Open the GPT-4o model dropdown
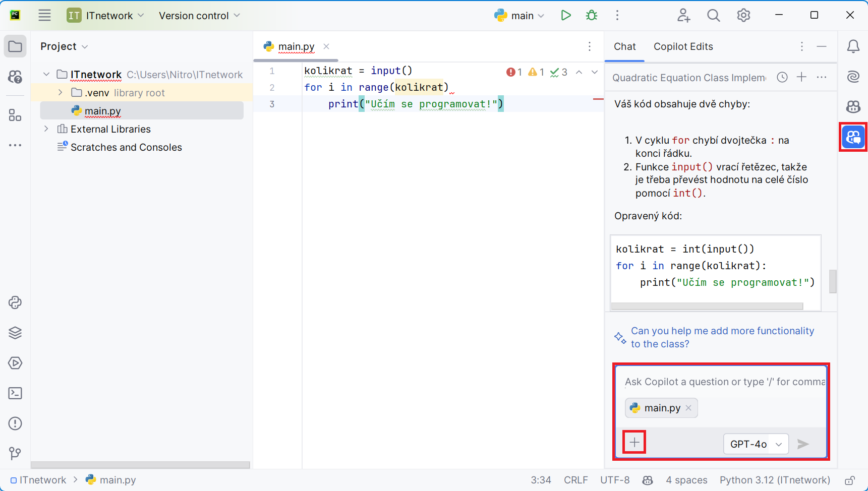 coord(756,444)
